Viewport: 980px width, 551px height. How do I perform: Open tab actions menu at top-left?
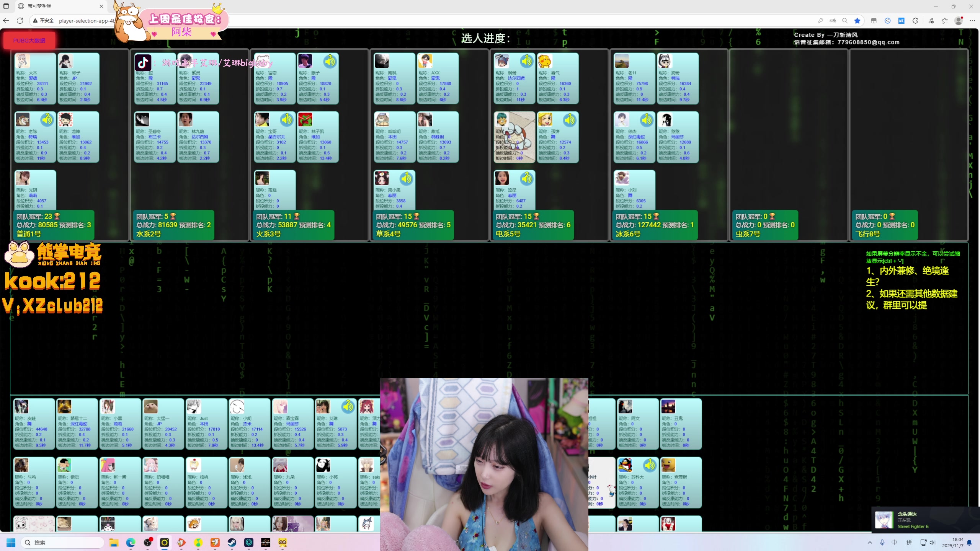pyautogui.click(x=6, y=6)
